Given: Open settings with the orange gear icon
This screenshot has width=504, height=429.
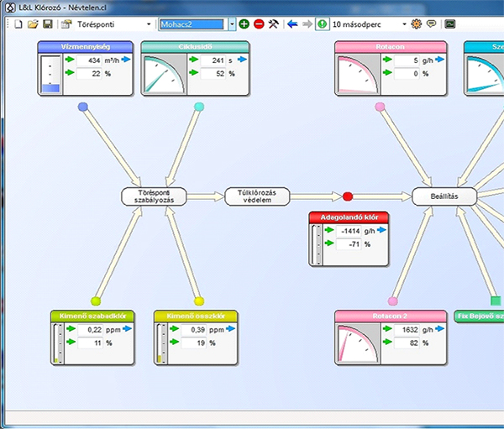Looking at the screenshot, I should [417, 24].
